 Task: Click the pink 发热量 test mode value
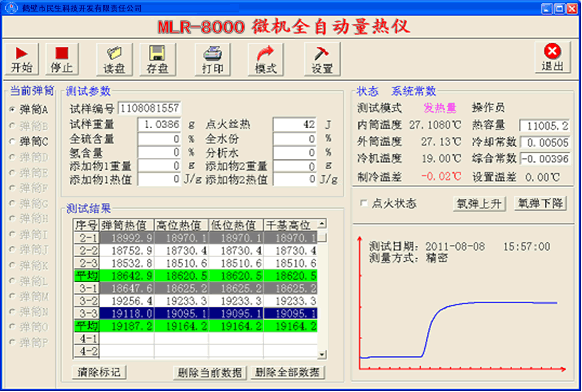pos(440,108)
